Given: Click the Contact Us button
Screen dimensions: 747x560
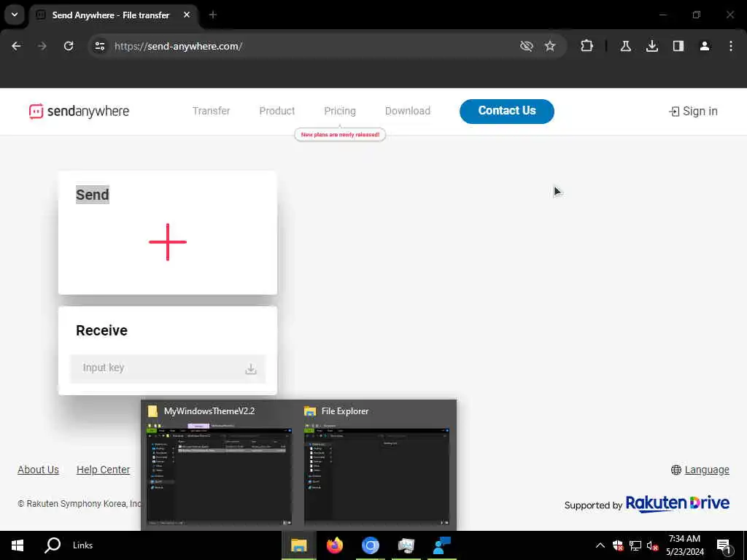Looking at the screenshot, I should tap(507, 111).
